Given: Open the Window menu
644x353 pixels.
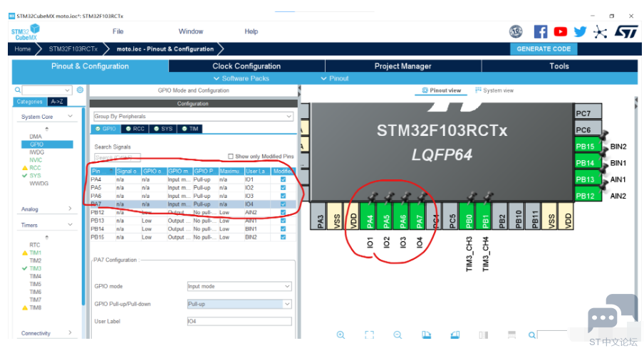Looking at the screenshot, I should click(191, 31).
